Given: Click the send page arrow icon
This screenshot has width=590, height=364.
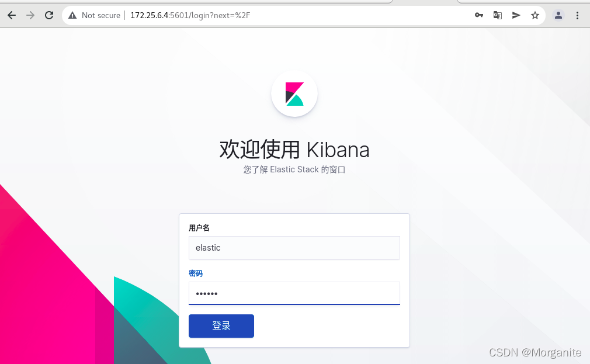Looking at the screenshot, I should 516,15.
